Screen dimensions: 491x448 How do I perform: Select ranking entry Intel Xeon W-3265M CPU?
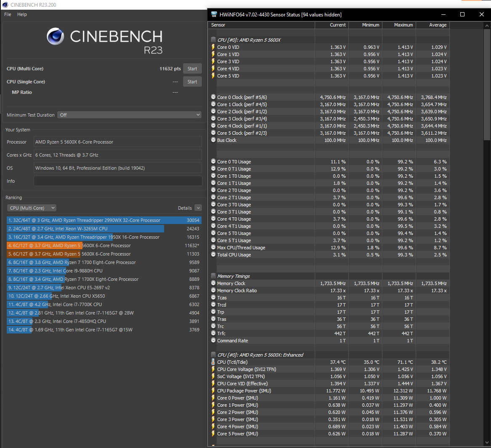(104, 229)
